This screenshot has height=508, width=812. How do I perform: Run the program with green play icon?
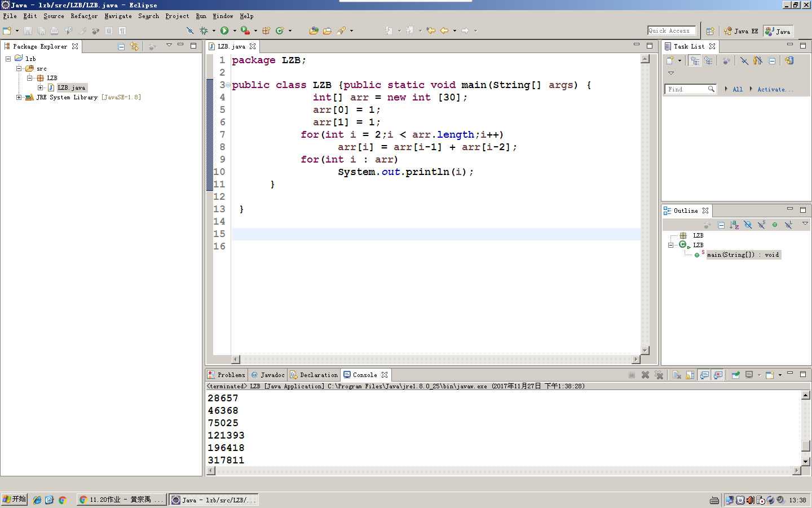tap(224, 30)
